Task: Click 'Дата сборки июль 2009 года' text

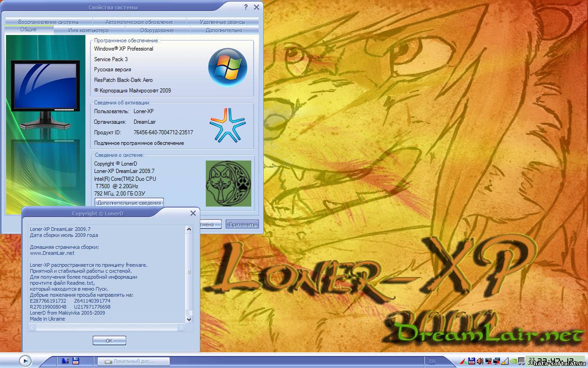Action: click(64, 235)
